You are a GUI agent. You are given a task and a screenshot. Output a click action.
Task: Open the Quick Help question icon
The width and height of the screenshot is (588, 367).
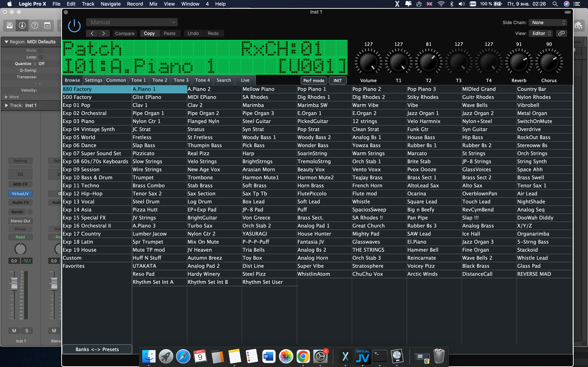click(35, 25)
